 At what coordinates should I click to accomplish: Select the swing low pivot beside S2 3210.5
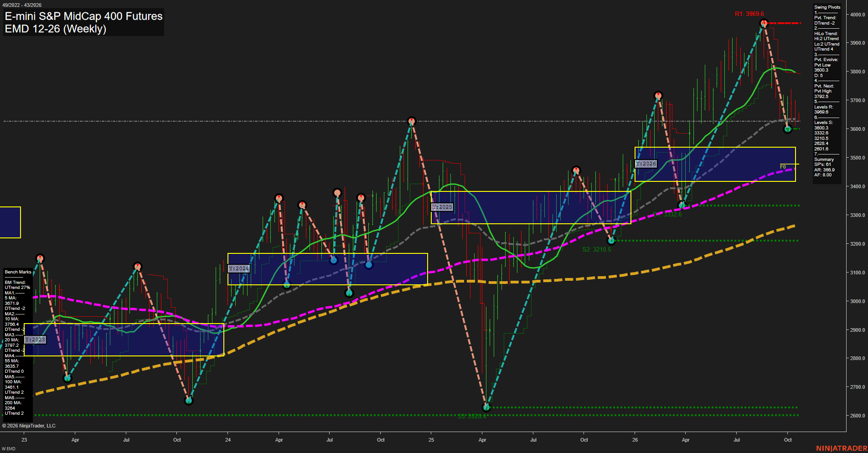click(x=612, y=240)
